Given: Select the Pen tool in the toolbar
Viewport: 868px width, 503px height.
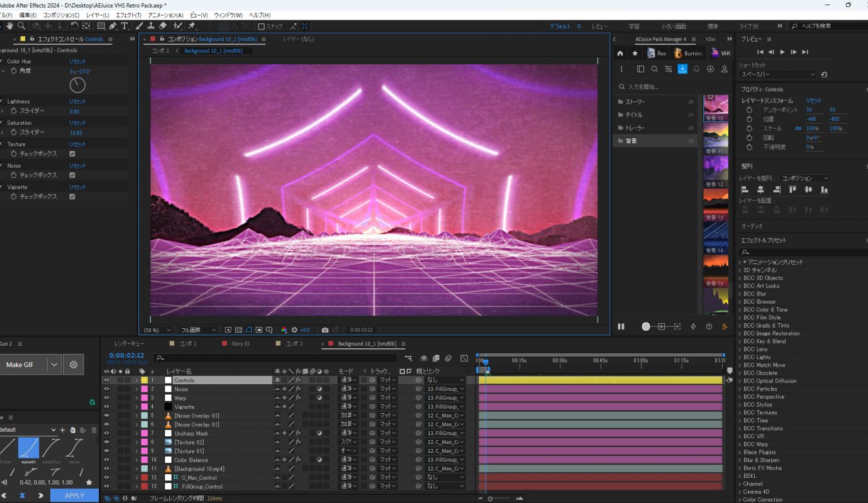Looking at the screenshot, I should click(113, 26).
